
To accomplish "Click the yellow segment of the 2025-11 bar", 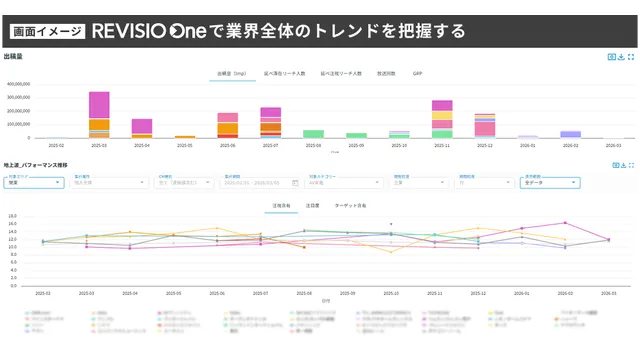I will click(442, 116).
